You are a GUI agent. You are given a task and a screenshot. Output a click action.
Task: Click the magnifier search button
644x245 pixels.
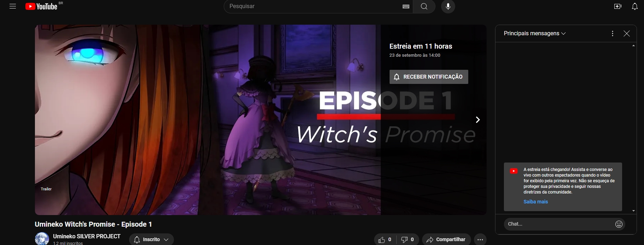click(x=424, y=6)
